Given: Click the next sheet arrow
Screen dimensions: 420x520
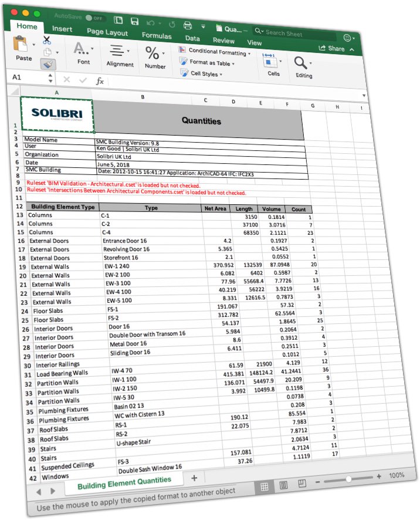Looking at the screenshot, I should click(x=53, y=491).
